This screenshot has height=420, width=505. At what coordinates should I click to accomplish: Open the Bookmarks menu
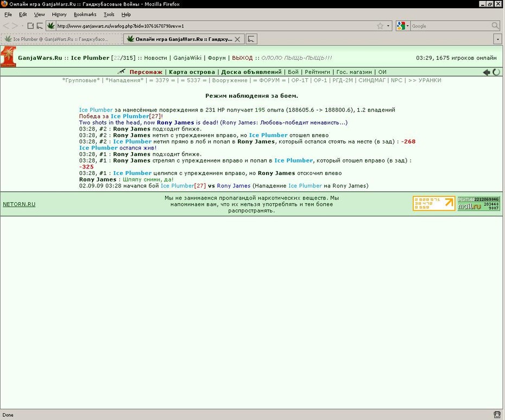coord(85,15)
